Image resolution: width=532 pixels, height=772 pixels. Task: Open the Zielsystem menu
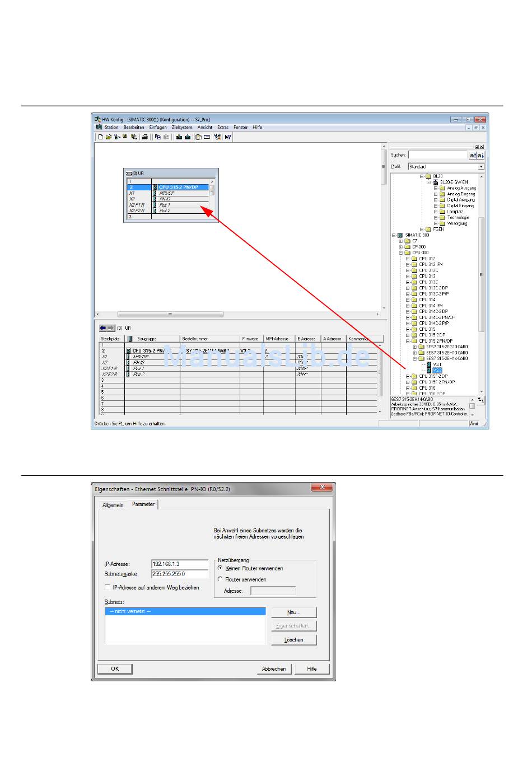(182, 127)
